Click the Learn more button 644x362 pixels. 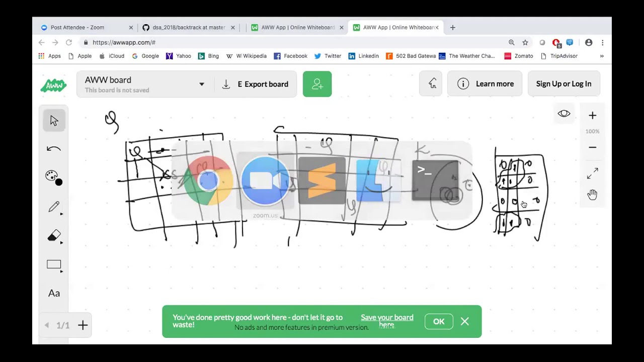[485, 84]
